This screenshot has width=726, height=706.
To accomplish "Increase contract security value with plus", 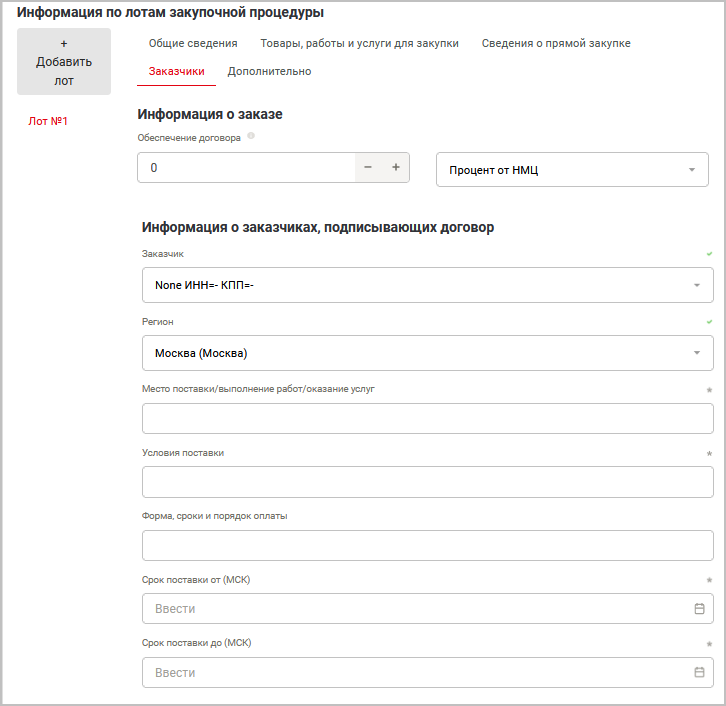I will coord(396,168).
